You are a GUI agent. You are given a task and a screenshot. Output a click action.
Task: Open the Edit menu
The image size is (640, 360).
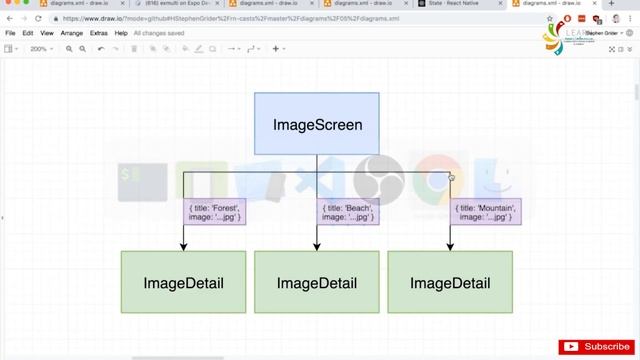[x=28, y=33]
